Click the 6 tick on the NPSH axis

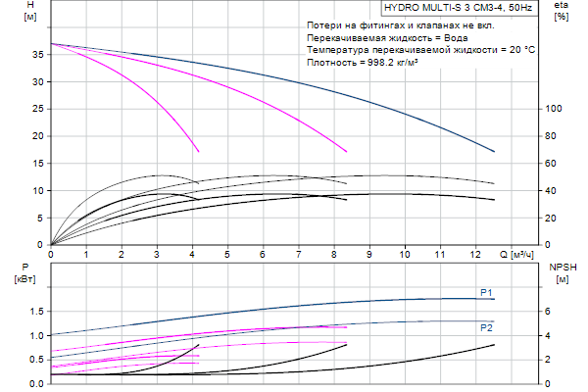coord(549,311)
